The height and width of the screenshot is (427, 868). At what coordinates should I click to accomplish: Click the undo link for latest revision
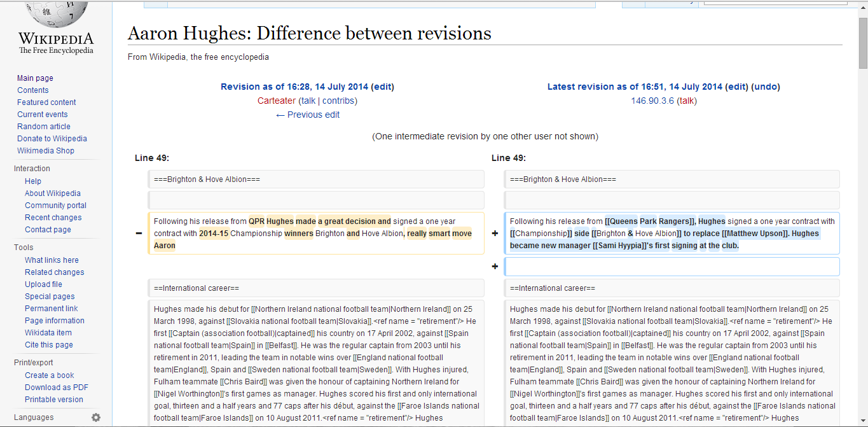click(x=766, y=87)
